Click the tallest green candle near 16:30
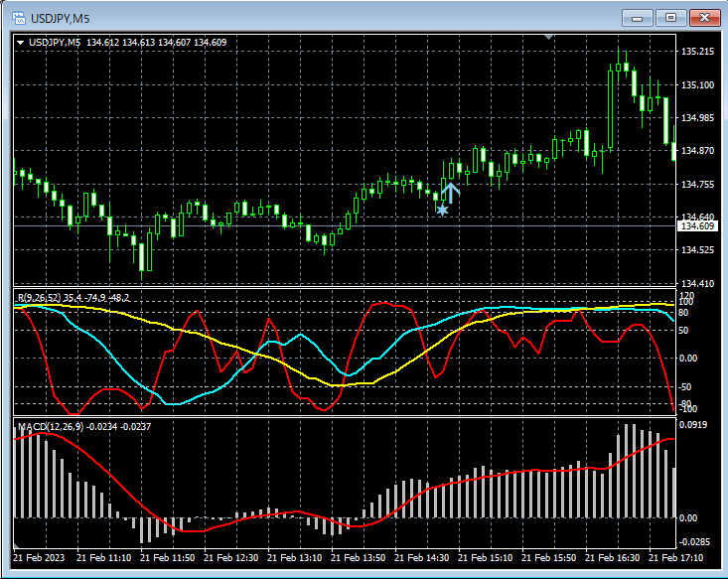The height and width of the screenshot is (579, 728). (x=611, y=109)
